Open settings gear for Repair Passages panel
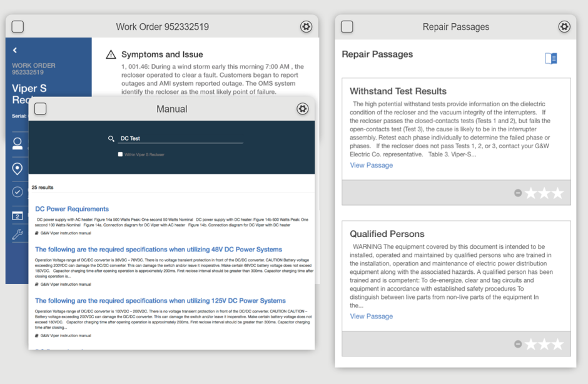Image resolution: width=588 pixels, height=384 pixels. point(564,27)
